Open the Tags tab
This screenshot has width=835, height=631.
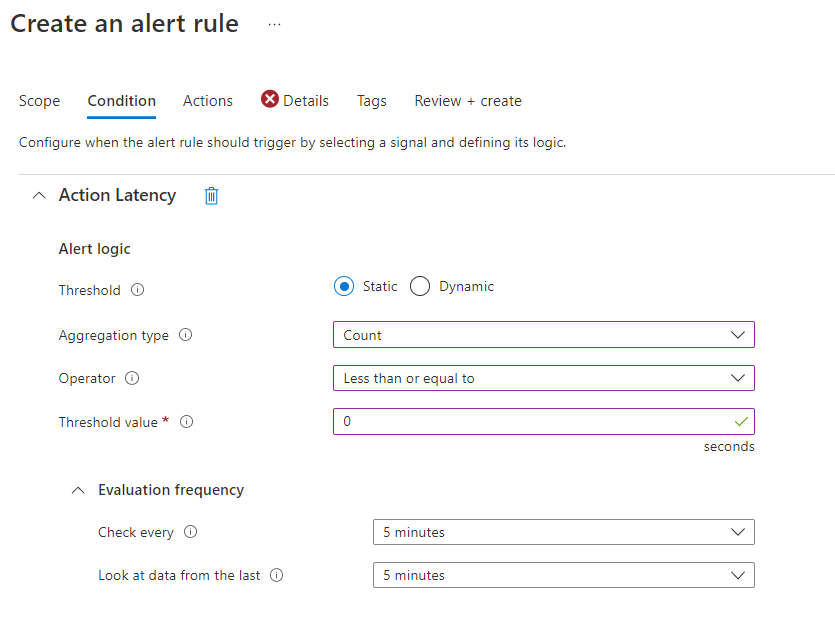(x=371, y=100)
